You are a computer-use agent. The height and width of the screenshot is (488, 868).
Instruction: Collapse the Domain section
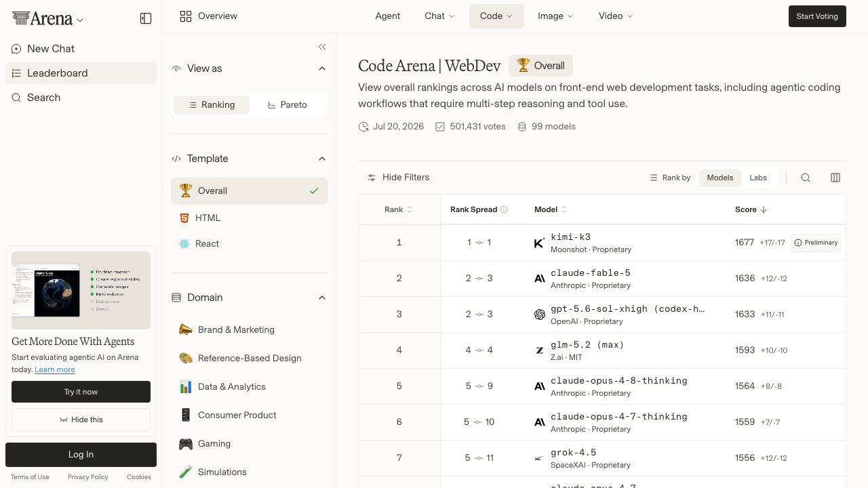point(322,298)
